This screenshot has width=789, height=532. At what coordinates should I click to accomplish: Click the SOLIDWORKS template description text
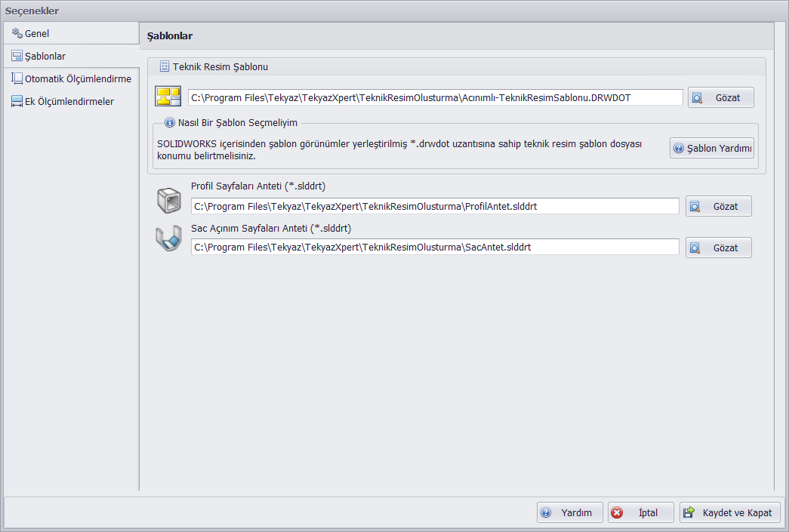click(399, 150)
